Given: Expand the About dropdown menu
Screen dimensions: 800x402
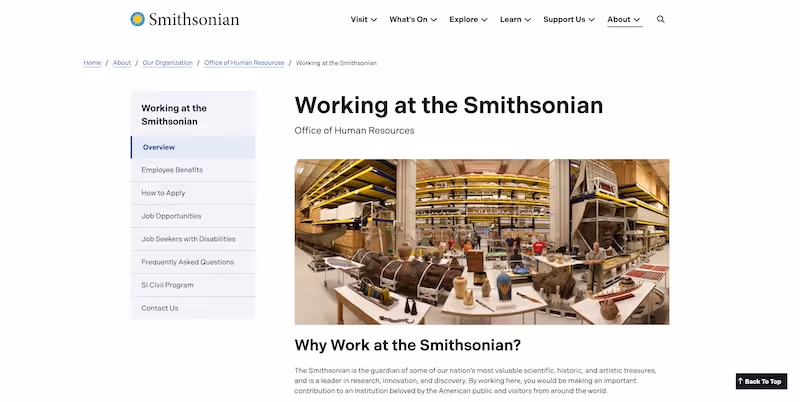Looking at the screenshot, I should [623, 19].
